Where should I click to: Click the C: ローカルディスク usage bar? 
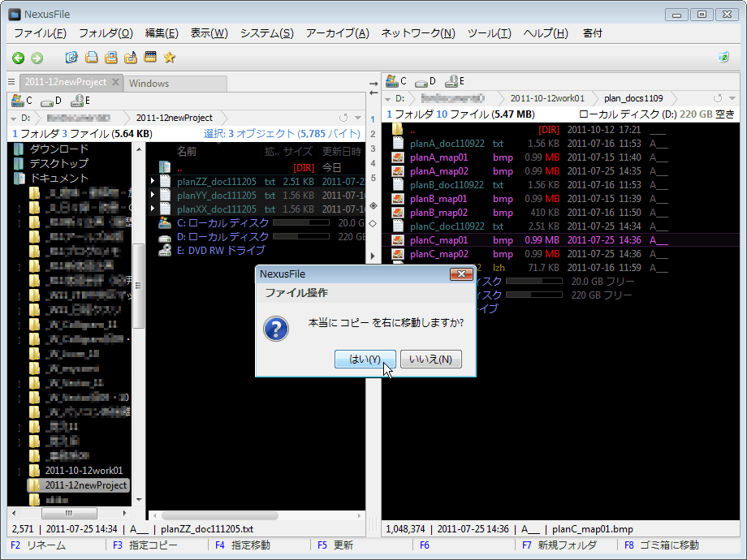point(301,223)
